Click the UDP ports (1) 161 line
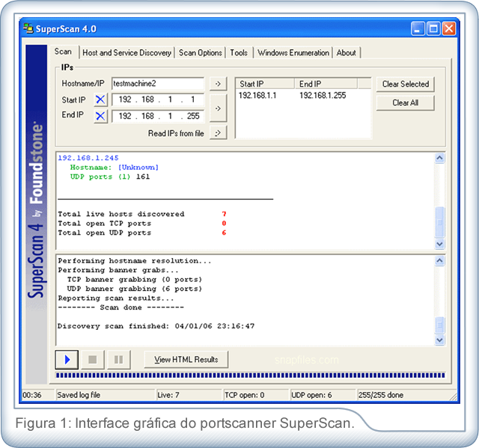 110,177
